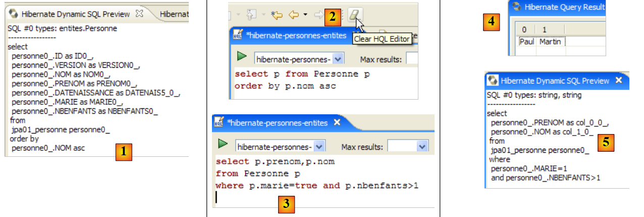Click the yellow back navigation arrow
This screenshot has width=644, height=217.
[x=294, y=15]
